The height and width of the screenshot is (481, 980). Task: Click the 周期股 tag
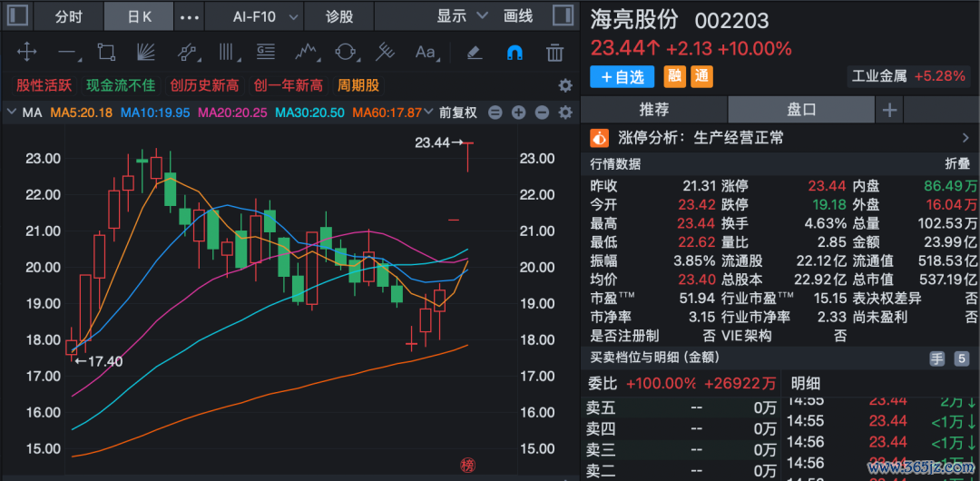point(358,85)
